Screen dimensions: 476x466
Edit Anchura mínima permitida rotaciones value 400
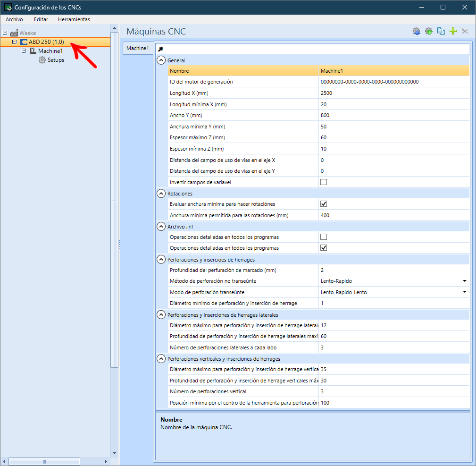tap(394, 215)
